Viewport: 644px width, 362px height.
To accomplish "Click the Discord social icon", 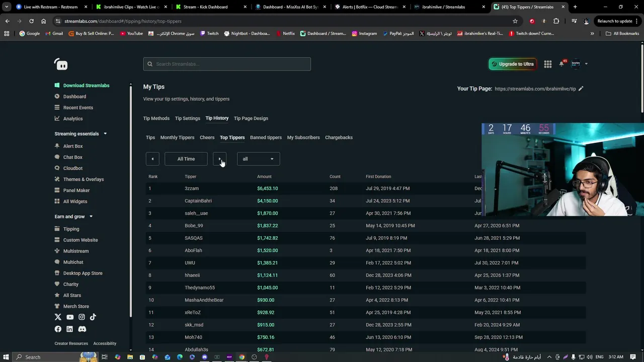I will click(x=82, y=329).
